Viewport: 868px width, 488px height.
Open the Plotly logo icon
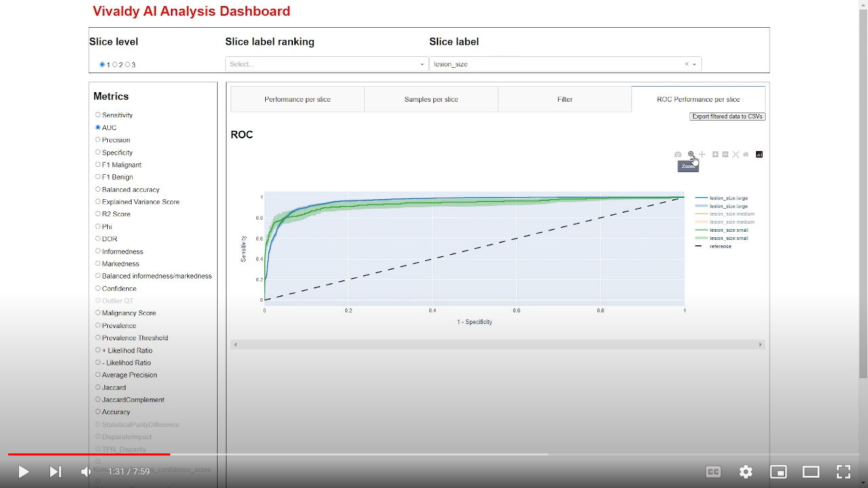point(759,155)
